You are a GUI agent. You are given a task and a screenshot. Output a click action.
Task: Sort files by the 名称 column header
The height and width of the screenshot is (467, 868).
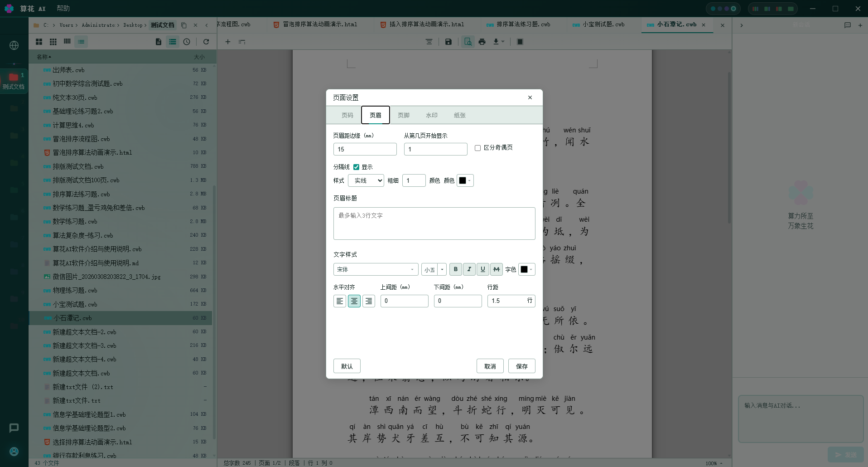(44, 57)
